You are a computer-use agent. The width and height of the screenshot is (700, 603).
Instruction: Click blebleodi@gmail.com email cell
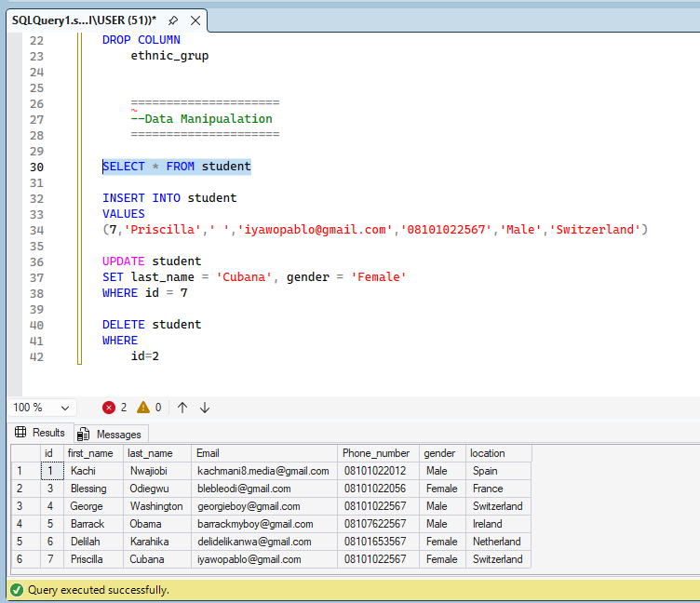click(x=264, y=489)
